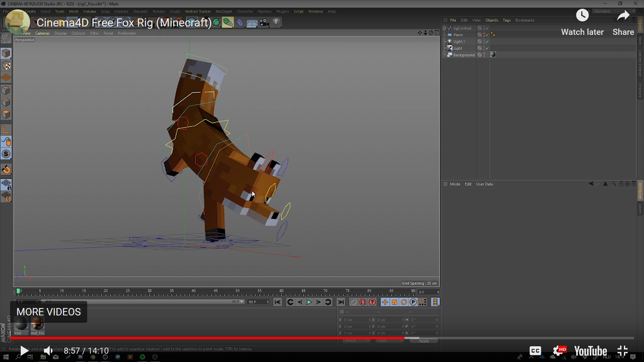Open the viewport Filter menu
This screenshot has height=362, width=644.
pyautogui.click(x=95, y=33)
